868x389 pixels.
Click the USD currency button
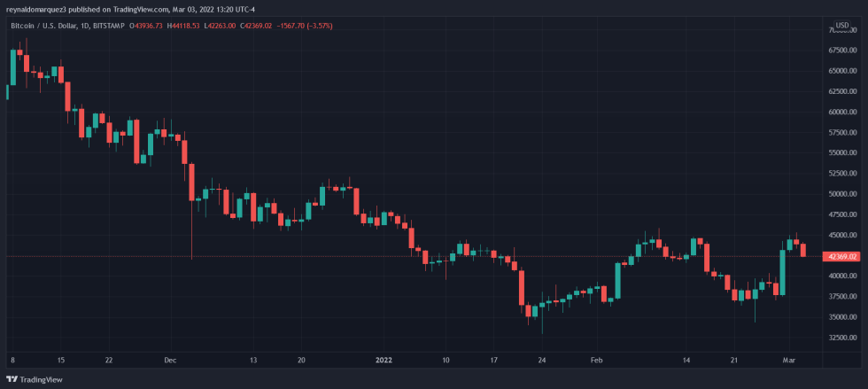click(x=842, y=25)
